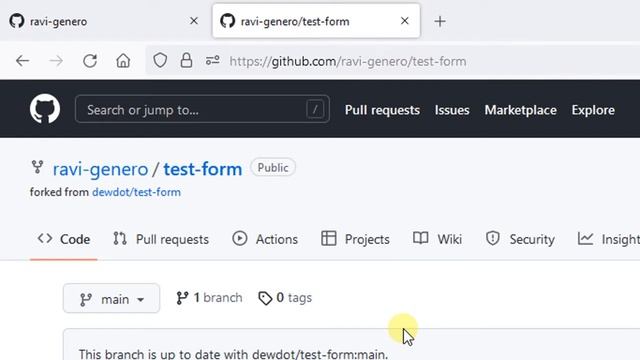
Task: Click the GitHub Octocat logo in header
Action: (x=45, y=109)
